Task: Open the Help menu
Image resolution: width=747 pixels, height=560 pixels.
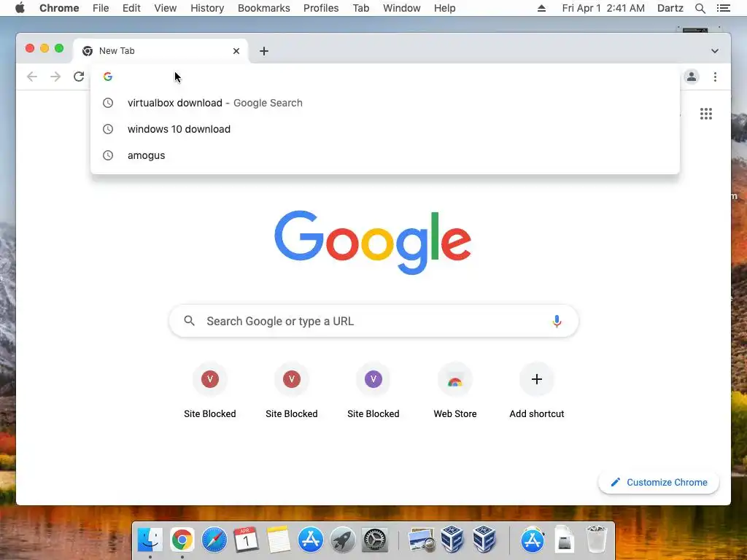Action: 444,8
